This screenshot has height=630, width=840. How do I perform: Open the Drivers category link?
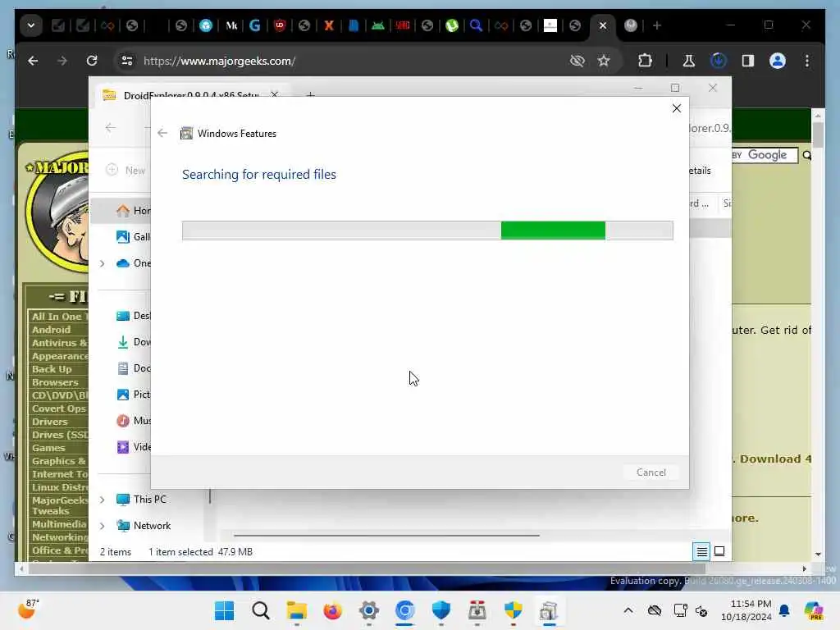pos(49,422)
